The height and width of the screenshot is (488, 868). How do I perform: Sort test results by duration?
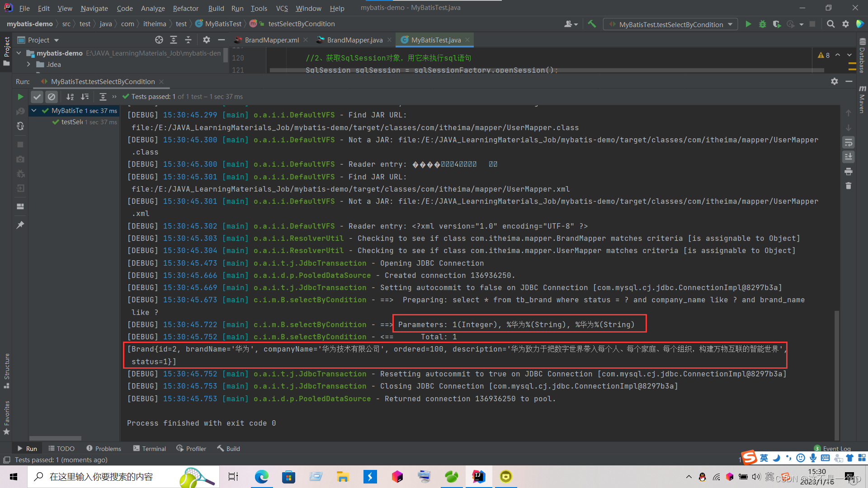pyautogui.click(x=85, y=97)
